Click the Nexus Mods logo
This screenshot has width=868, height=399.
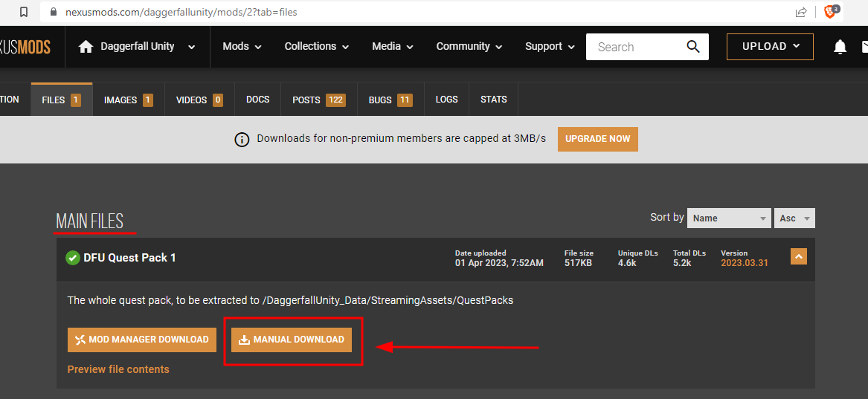(25, 47)
